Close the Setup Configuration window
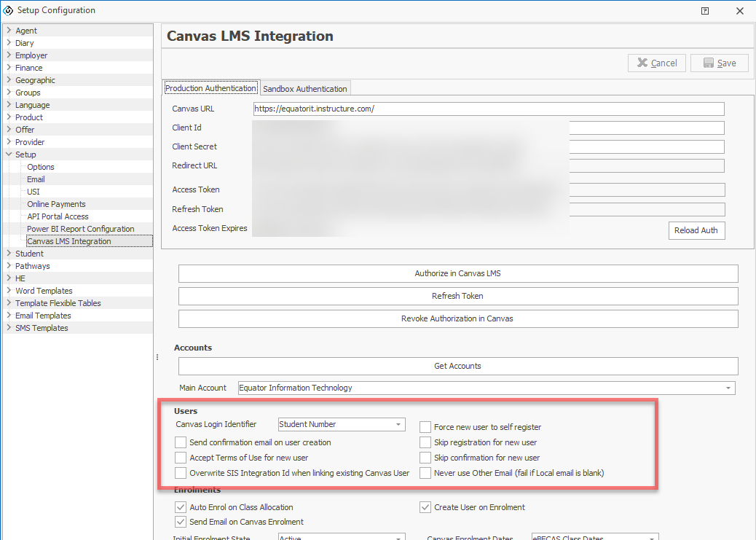Image resolution: width=756 pixels, height=540 pixels. click(x=739, y=11)
